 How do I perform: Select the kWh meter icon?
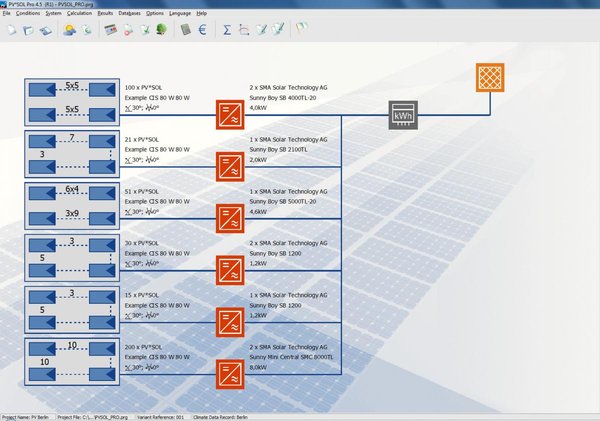(x=403, y=115)
